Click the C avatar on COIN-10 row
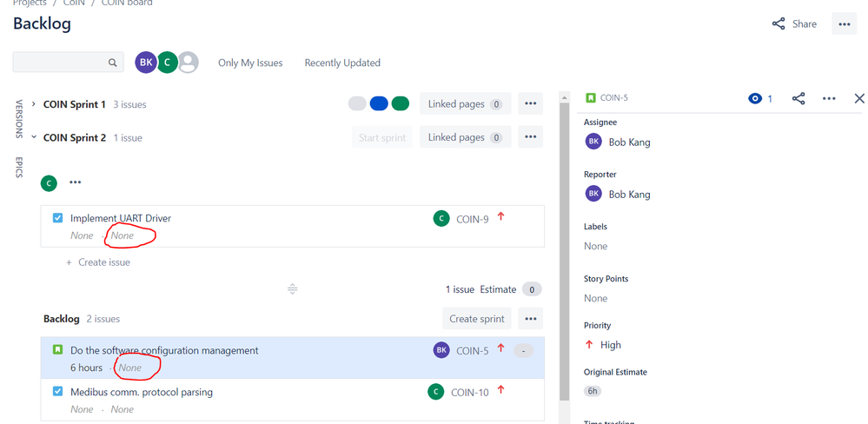This screenshot has width=868, height=424. click(x=436, y=392)
